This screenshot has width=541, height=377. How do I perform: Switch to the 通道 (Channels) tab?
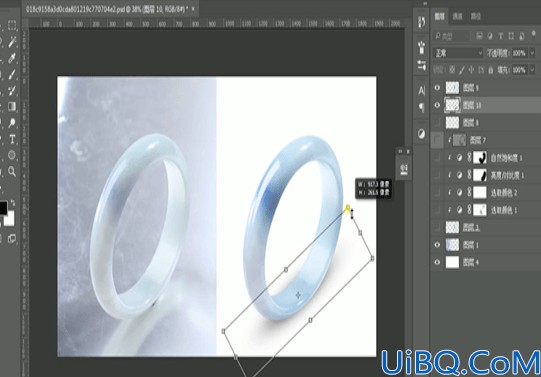[458, 16]
